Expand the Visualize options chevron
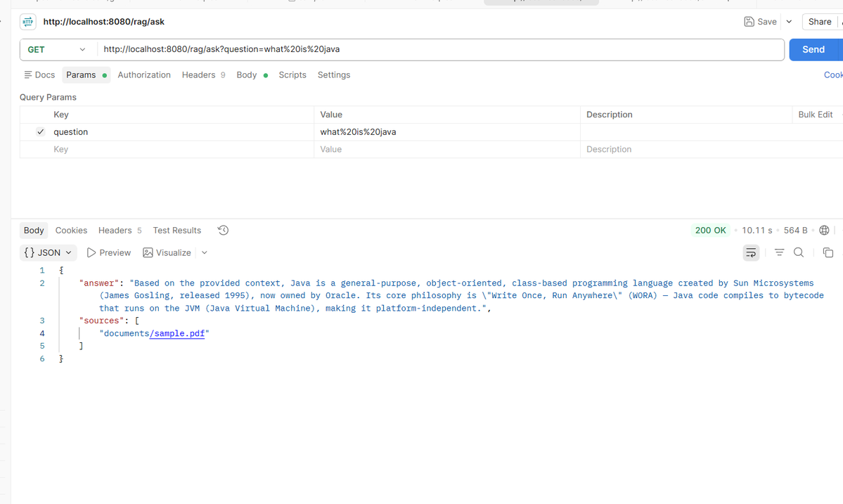 click(x=205, y=252)
